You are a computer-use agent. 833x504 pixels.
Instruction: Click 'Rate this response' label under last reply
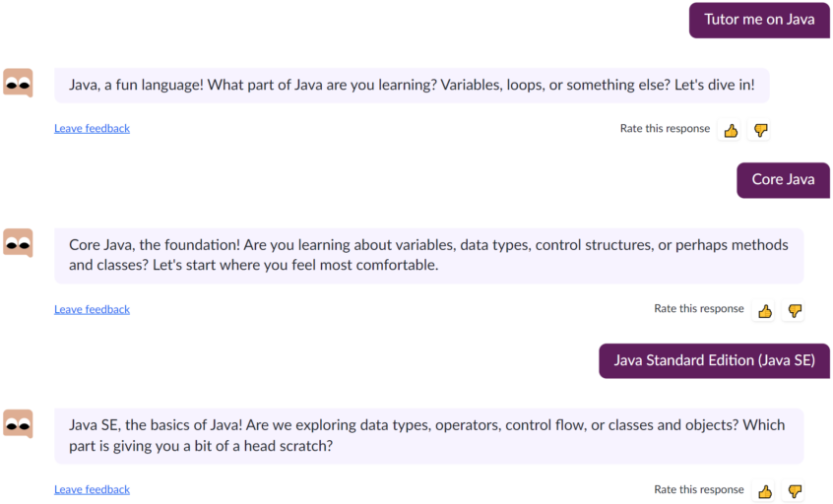point(698,489)
